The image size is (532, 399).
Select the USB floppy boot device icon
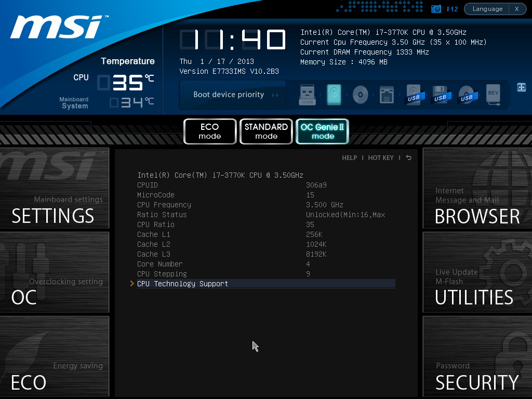point(440,95)
